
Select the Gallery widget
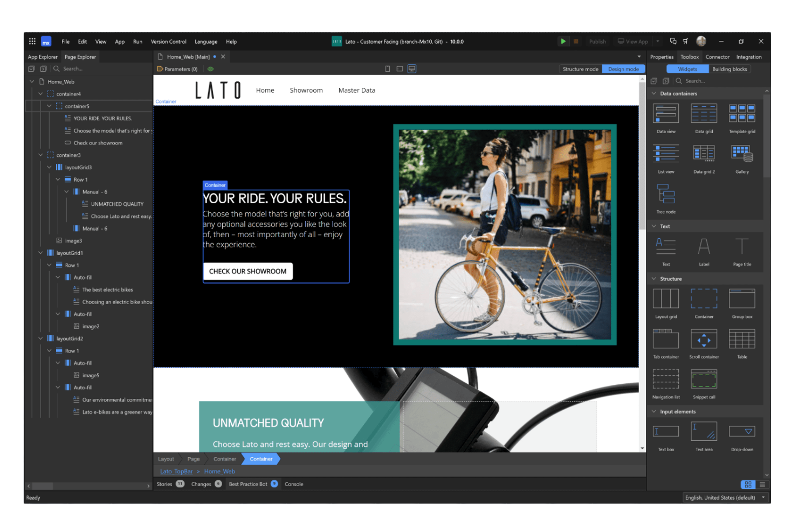[742, 154]
